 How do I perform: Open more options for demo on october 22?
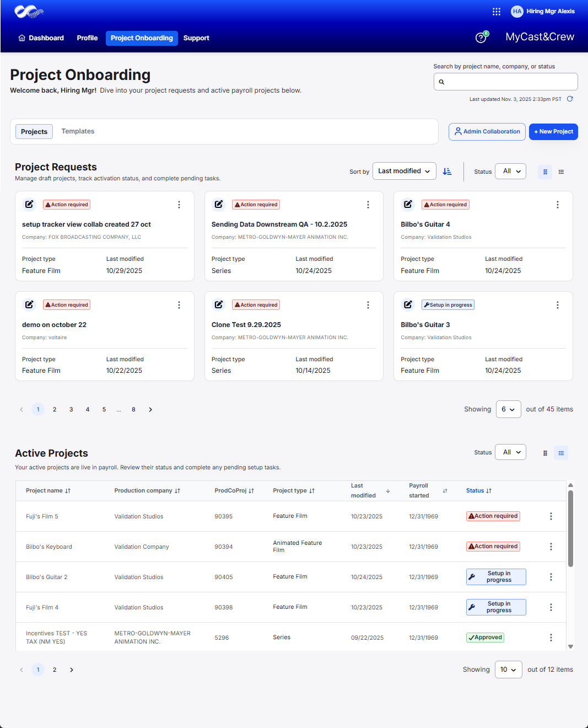179,305
